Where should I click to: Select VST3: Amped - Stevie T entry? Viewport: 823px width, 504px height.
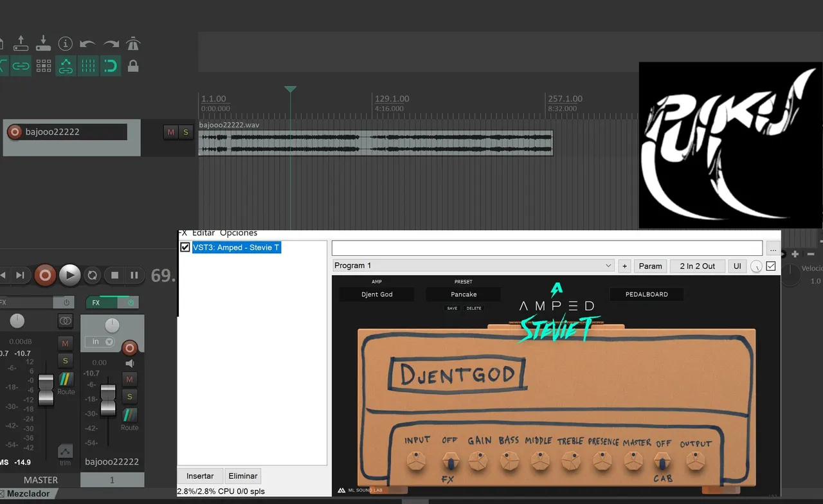point(236,248)
